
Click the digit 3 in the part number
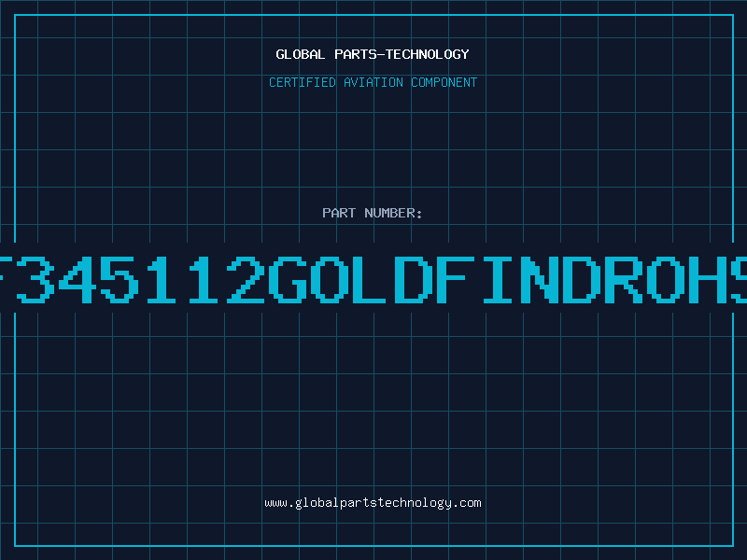tap(35, 280)
